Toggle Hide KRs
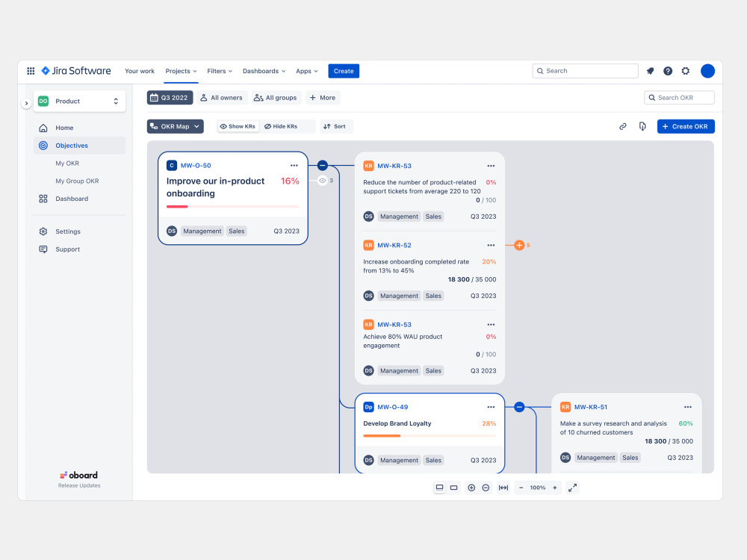 coord(281,126)
